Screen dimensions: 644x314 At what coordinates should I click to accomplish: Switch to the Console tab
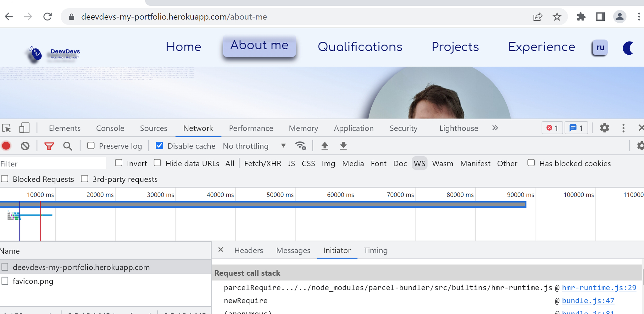[110, 128]
